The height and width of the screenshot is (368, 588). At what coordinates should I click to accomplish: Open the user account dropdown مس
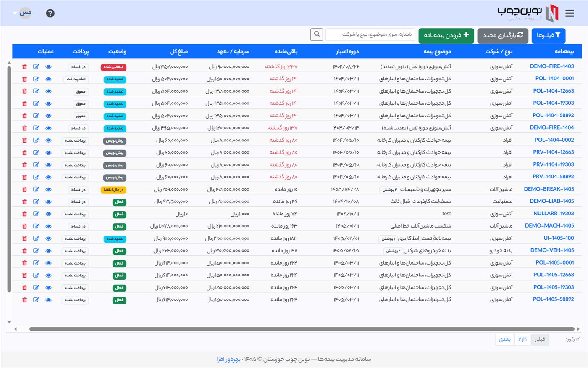[23, 13]
